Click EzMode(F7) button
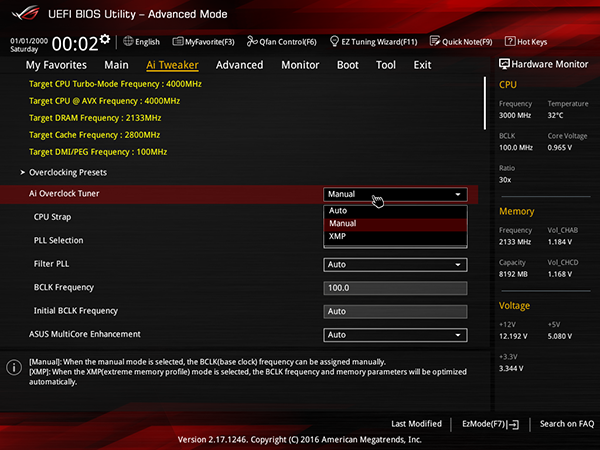This screenshot has height=450, width=600. (x=491, y=424)
